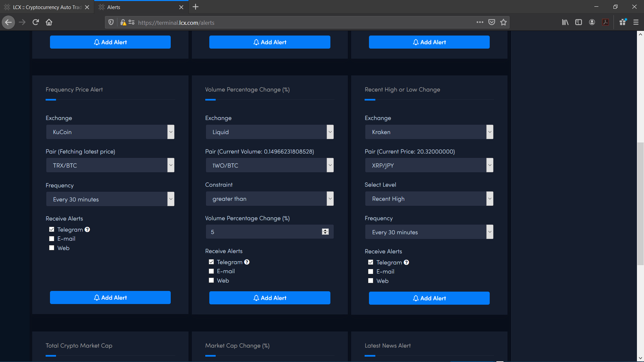Screen dimensions: 644x362
Task: Click the Reload page icon
Action: pyautogui.click(x=35, y=22)
